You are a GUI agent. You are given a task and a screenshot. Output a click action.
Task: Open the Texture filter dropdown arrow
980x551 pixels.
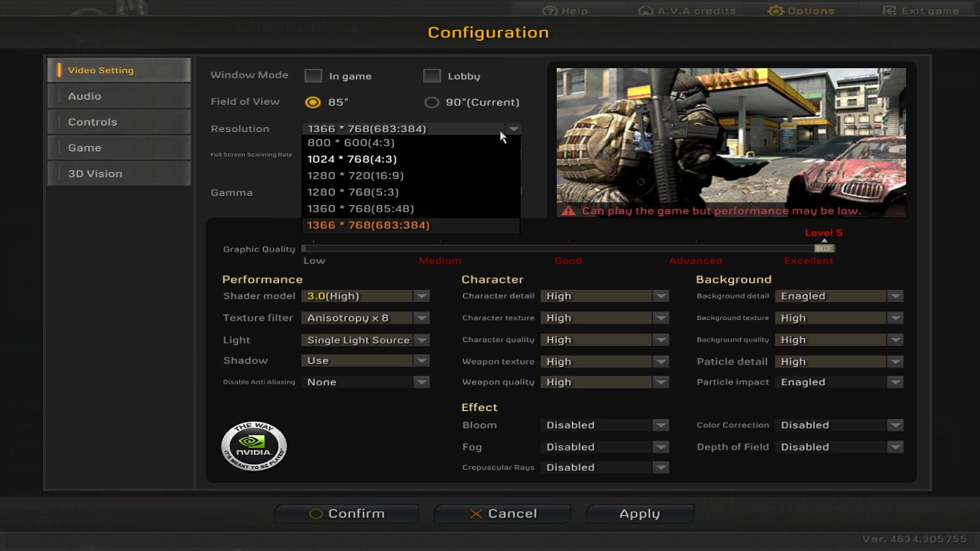[x=422, y=318]
